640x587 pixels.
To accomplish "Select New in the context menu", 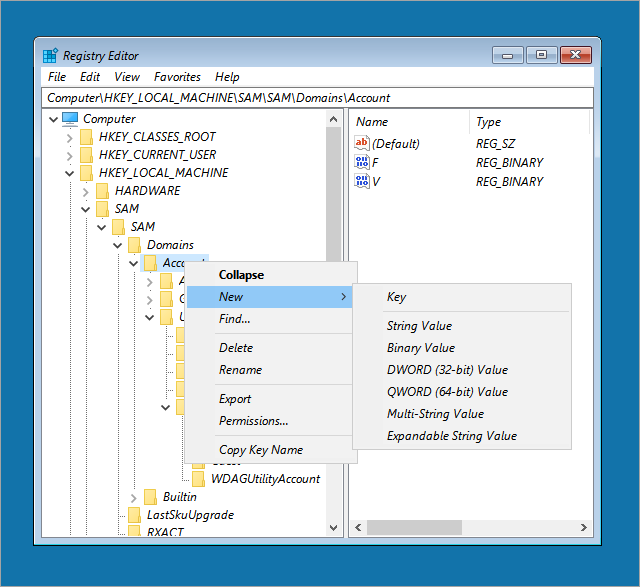I will [269, 297].
